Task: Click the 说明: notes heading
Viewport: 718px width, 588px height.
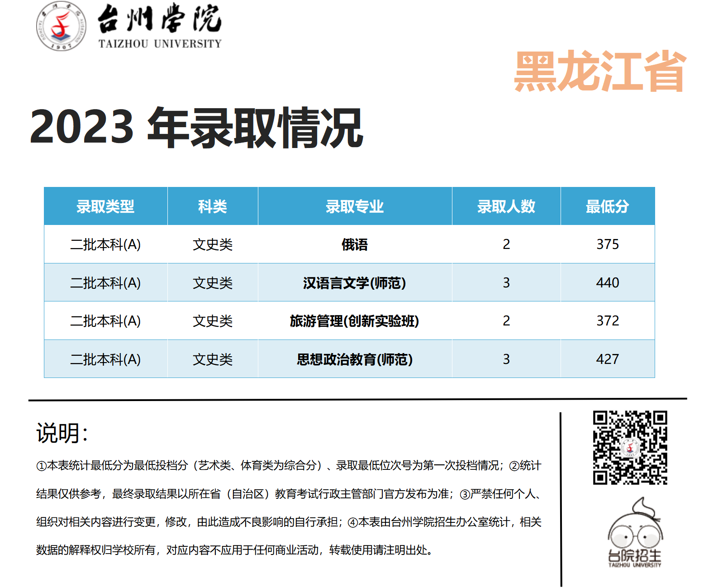Action: click(x=62, y=433)
